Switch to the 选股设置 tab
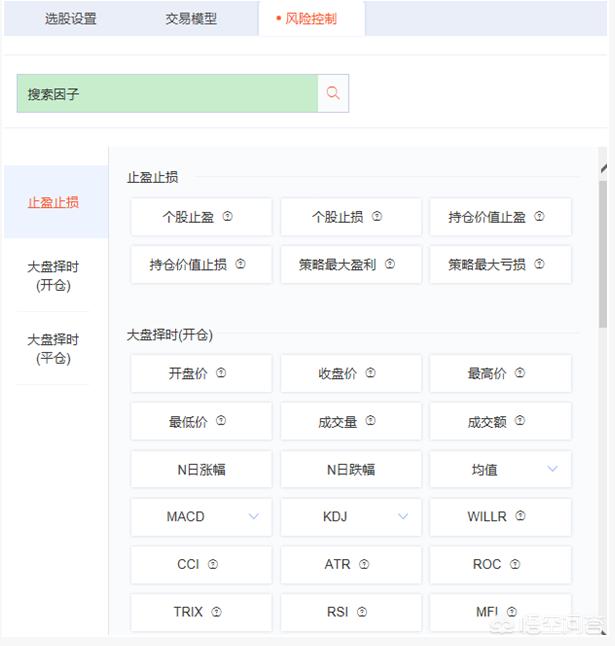Image resolution: width=615 pixels, height=646 pixels. pyautogui.click(x=71, y=19)
